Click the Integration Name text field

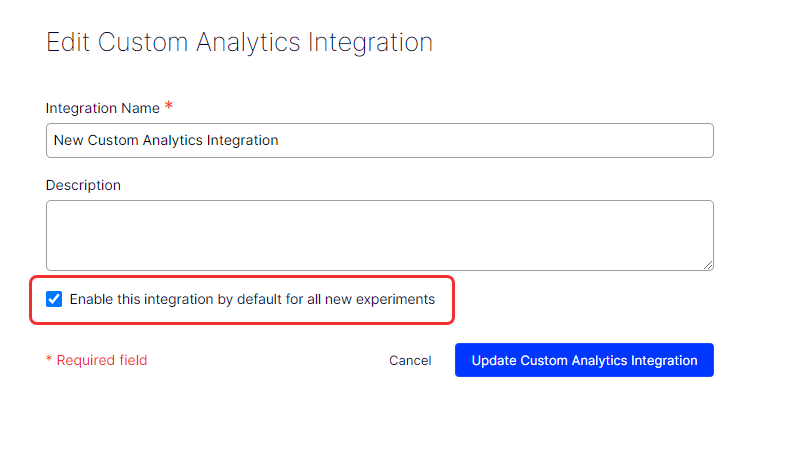(x=380, y=141)
